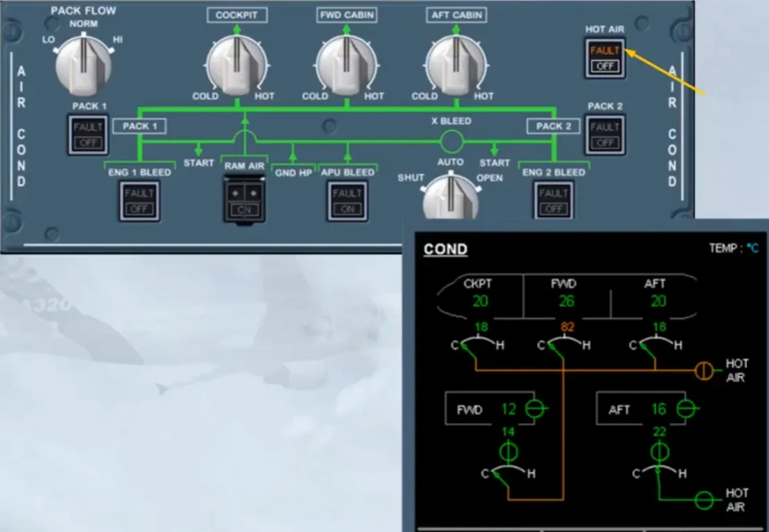
Task: Click the AUTO position on X BLEED
Action: [450, 162]
